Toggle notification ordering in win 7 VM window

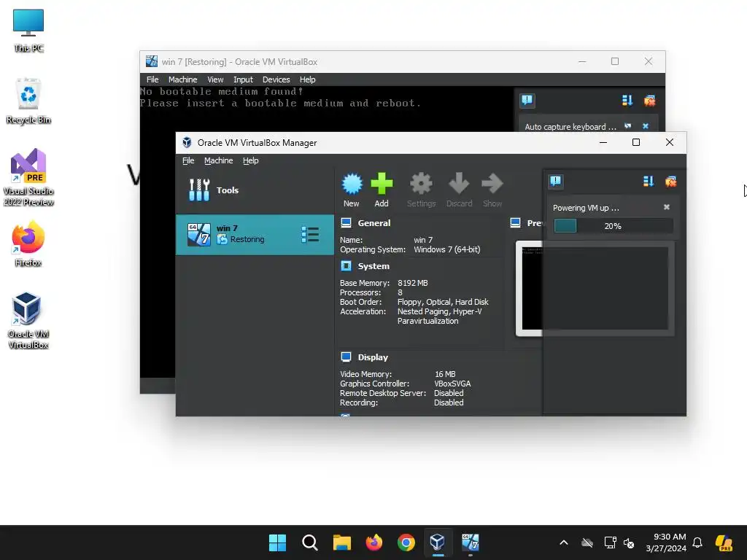[x=627, y=100]
